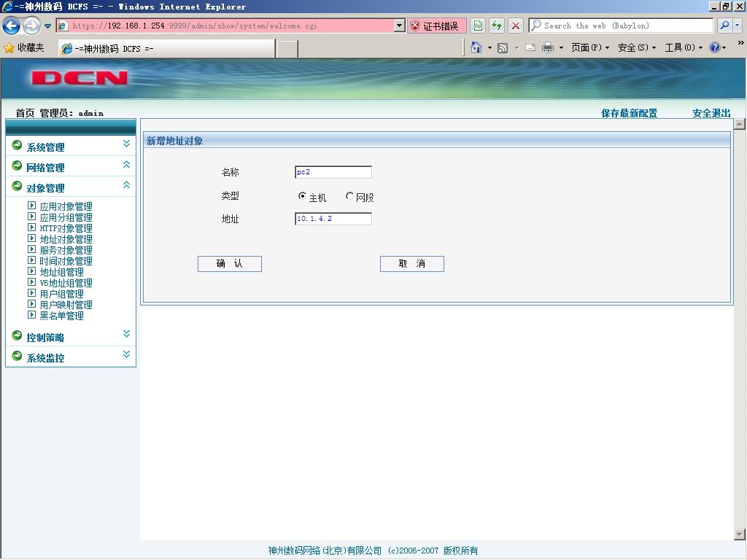Viewport: 747px width, 560px height.
Task: Click the green icon beside 控制策略
Action: click(x=17, y=335)
